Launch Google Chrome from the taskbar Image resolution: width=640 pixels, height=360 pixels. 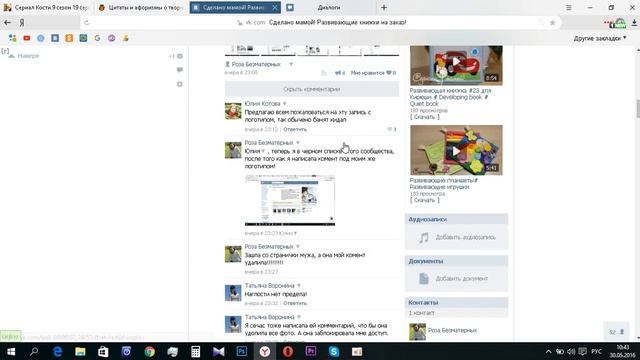point(149,351)
